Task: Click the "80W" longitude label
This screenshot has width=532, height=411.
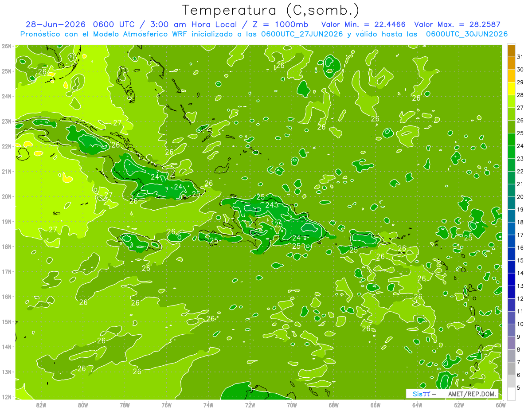Action: point(83,405)
